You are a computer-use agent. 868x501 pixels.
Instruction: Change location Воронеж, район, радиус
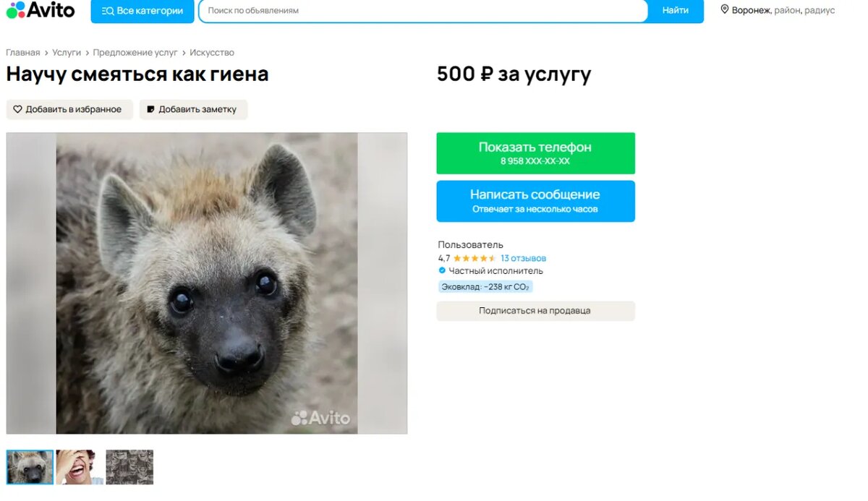778,10
